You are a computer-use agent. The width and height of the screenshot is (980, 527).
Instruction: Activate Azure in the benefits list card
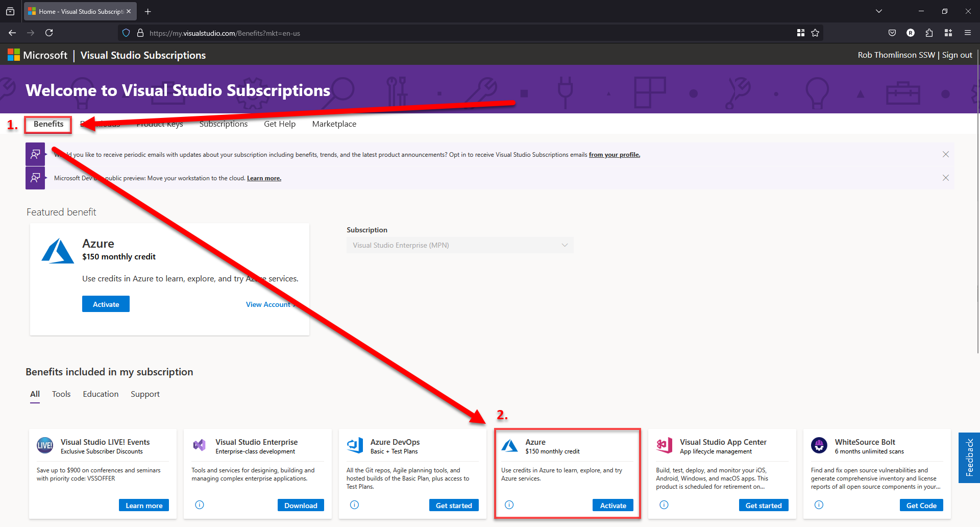pyautogui.click(x=613, y=505)
